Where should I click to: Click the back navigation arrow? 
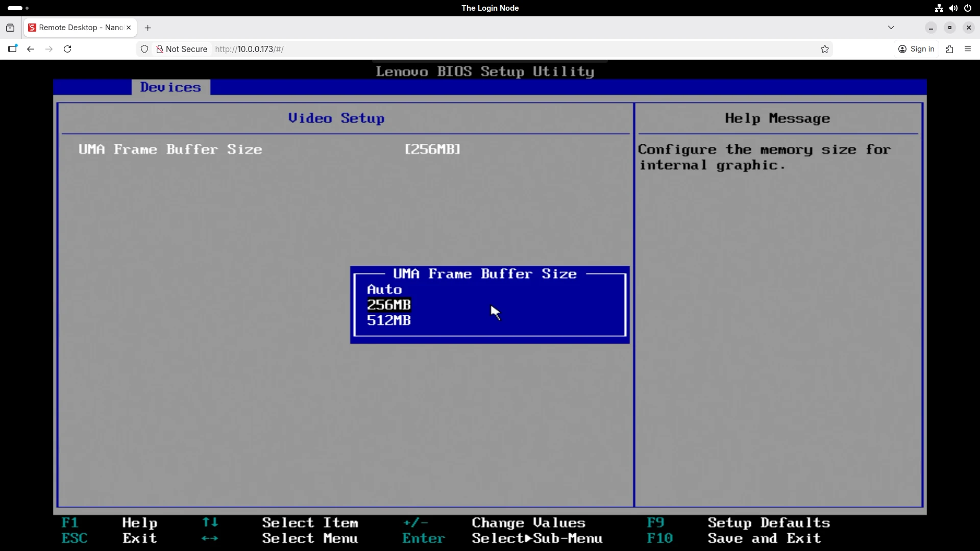pyautogui.click(x=31, y=49)
